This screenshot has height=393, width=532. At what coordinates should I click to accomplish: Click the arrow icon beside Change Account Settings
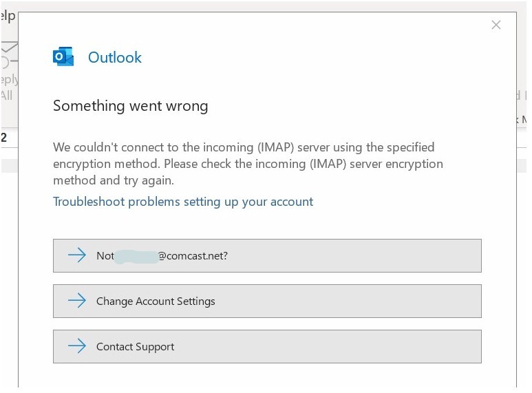click(x=77, y=301)
